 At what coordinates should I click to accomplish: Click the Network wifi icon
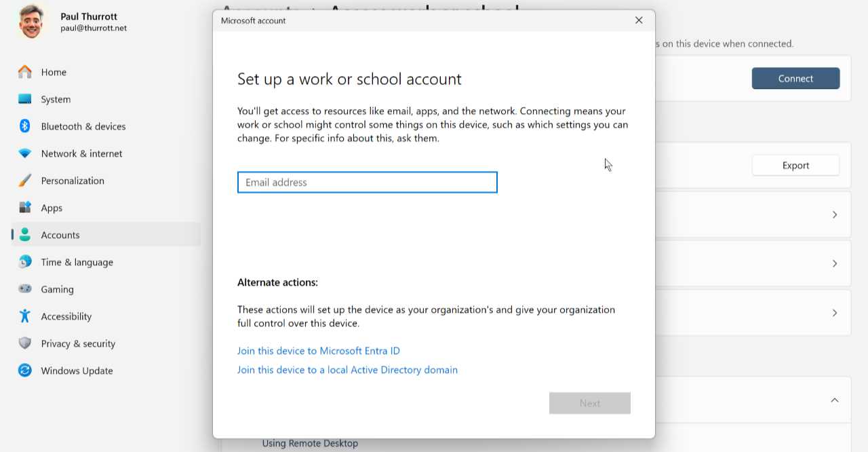25,153
